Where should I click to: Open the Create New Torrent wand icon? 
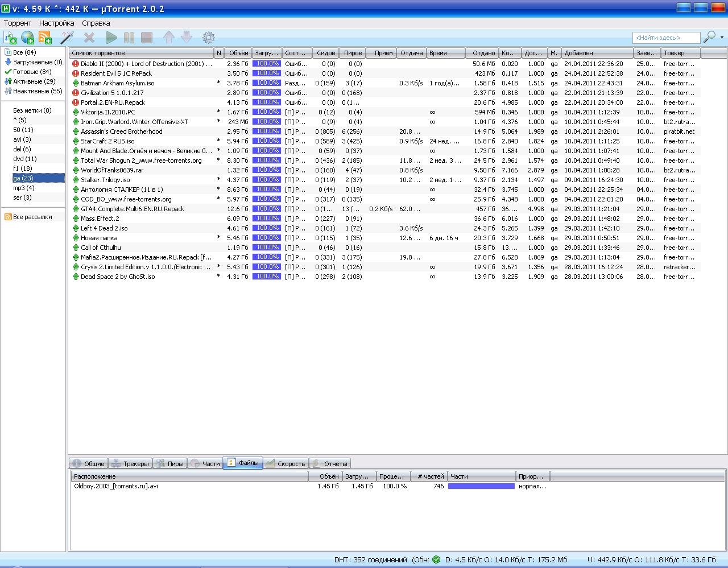pos(67,38)
